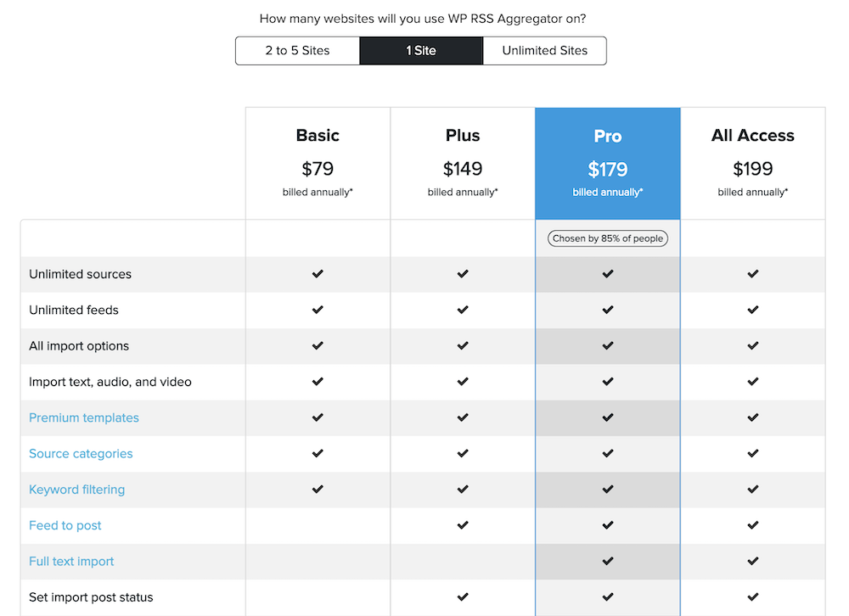Click Plus checkmark for Premium templates
Screen dimensions: 849x616
click(463, 417)
